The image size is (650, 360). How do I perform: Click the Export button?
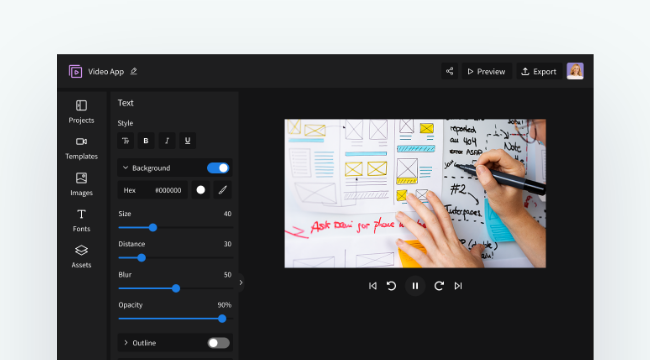(x=539, y=71)
